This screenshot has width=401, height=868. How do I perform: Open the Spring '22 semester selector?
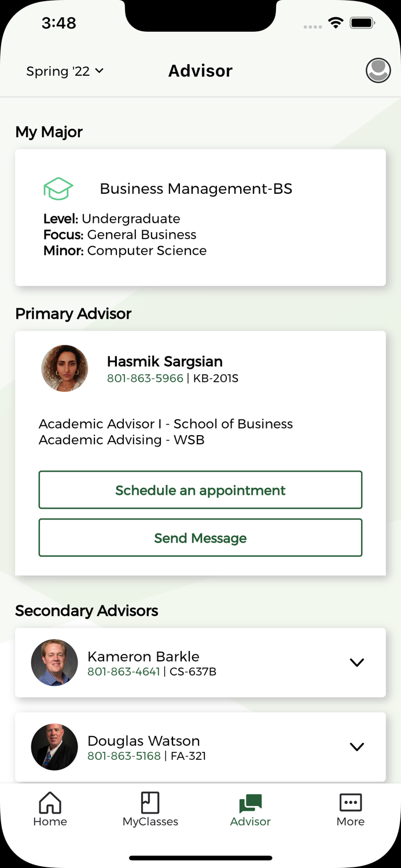point(65,71)
